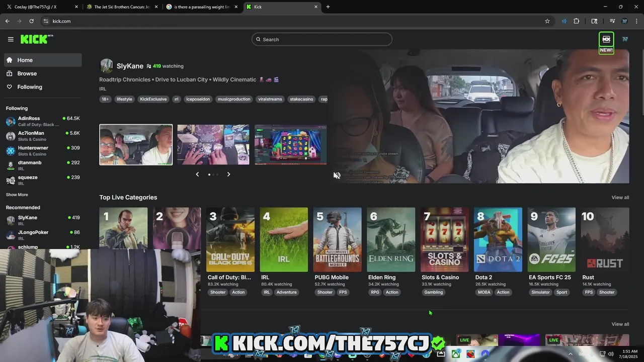
Task: Open the SlyKane channel name link
Action: tap(130, 66)
